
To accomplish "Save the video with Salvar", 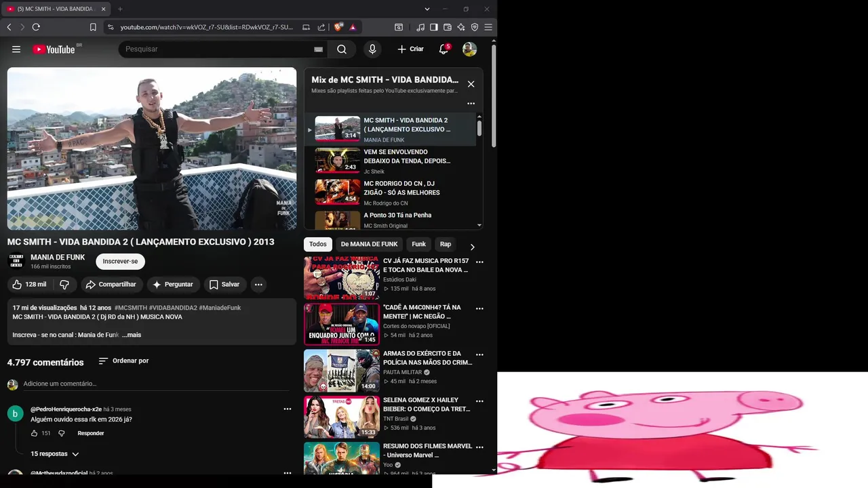I will [x=224, y=285].
